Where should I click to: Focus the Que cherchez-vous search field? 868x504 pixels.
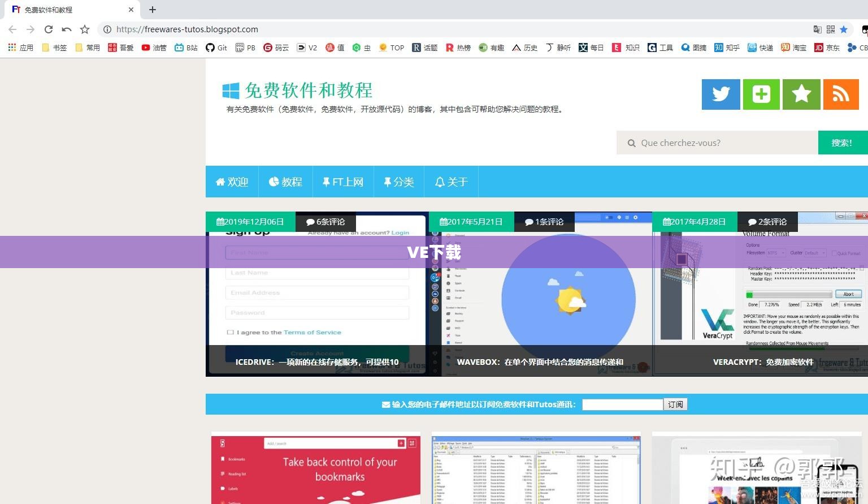coord(717,143)
